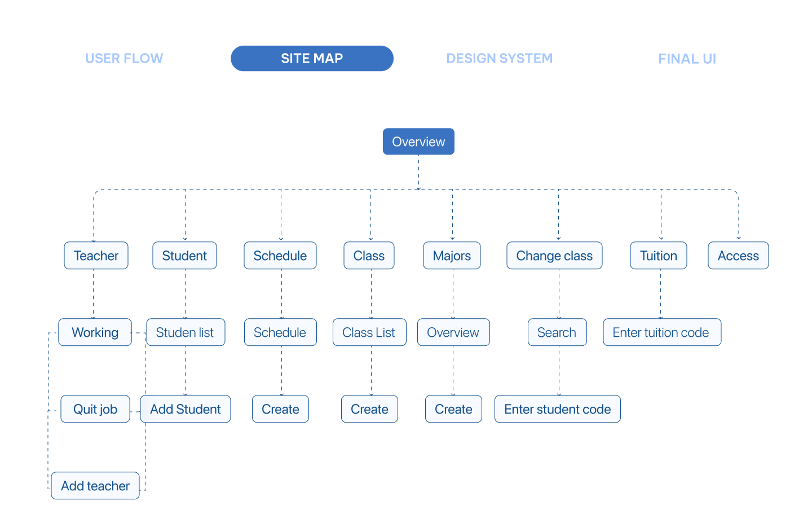Select the Student node
Screen dimensions: 812x523
point(184,256)
